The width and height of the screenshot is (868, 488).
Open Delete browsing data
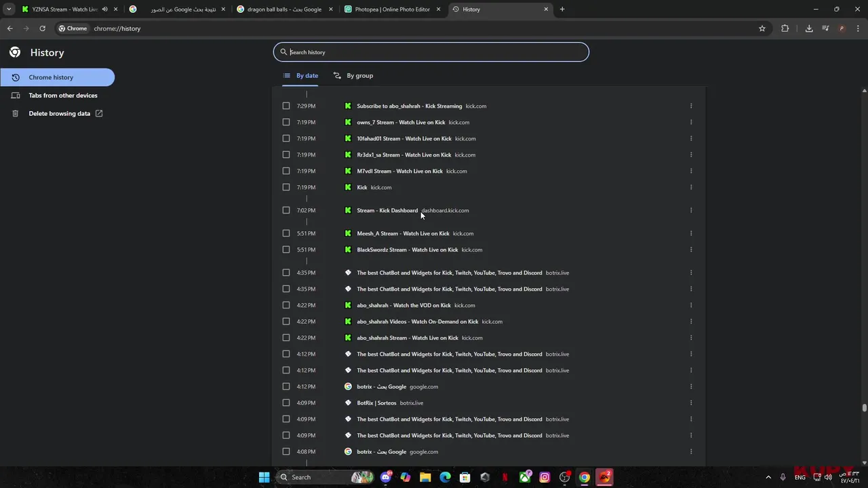(58, 113)
